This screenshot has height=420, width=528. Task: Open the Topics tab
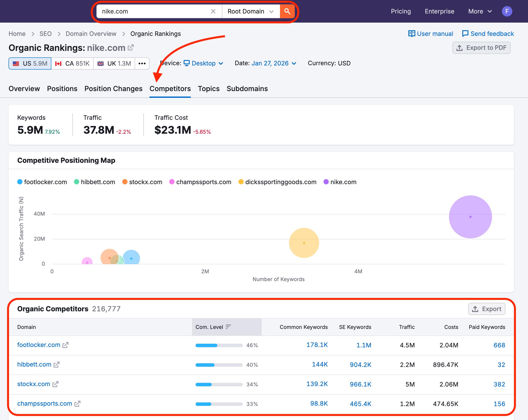[x=208, y=89]
